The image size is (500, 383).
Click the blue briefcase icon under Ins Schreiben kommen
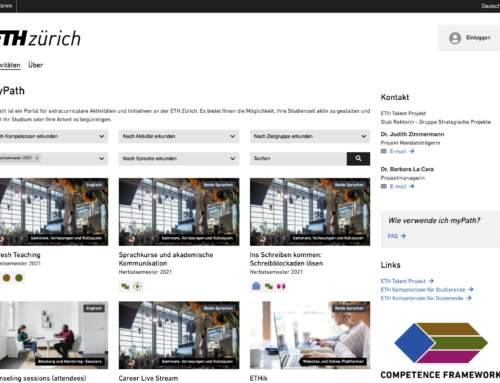coord(256,286)
